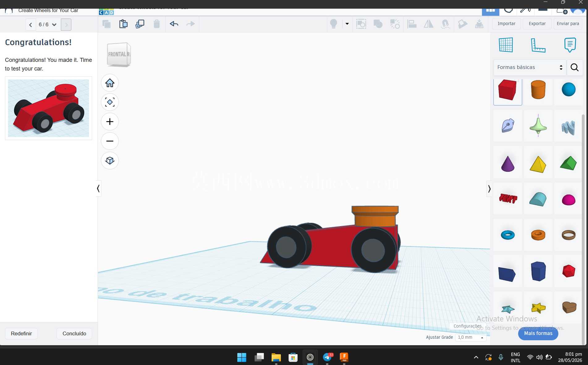588x365 pixels.
Task: Open the Exportar menu
Action: pyautogui.click(x=537, y=24)
